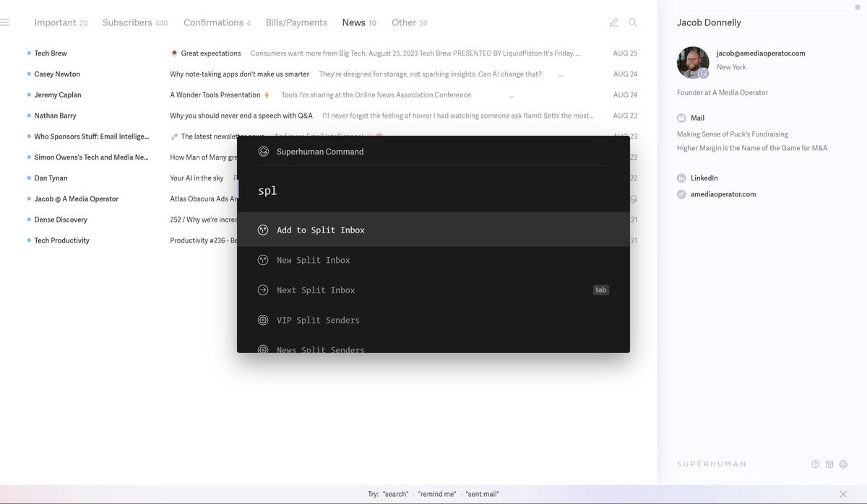Open the Casey Newton email
The height and width of the screenshot is (504, 867).
332,74
